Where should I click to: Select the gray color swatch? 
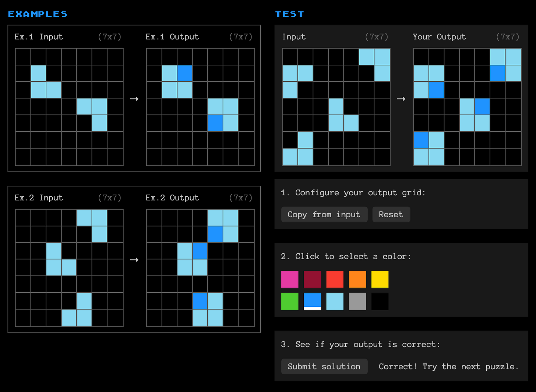click(357, 302)
